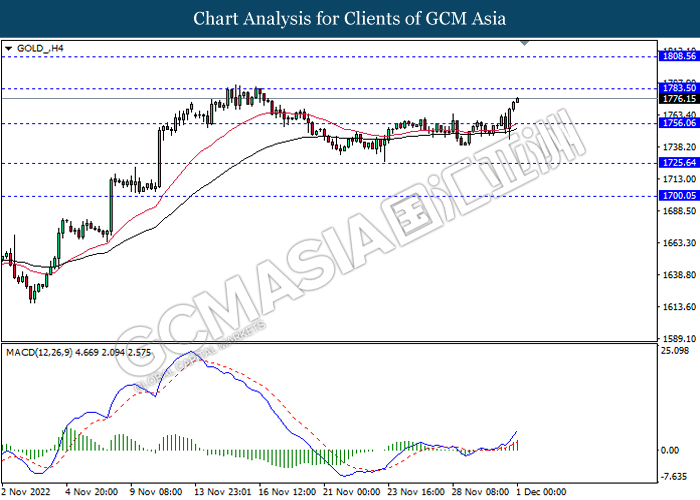Viewport: 700px width, 500px height.
Task: Click the 1713.00 axis price value
Action: tap(679, 179)
